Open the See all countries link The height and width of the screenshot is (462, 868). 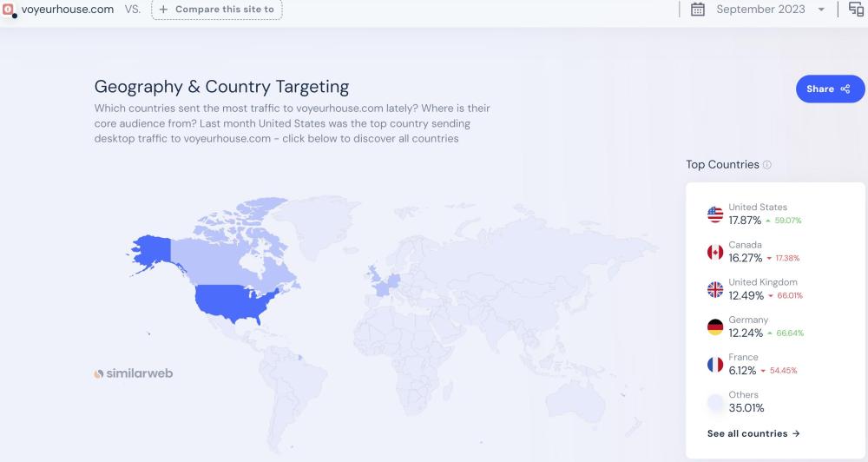753,433
